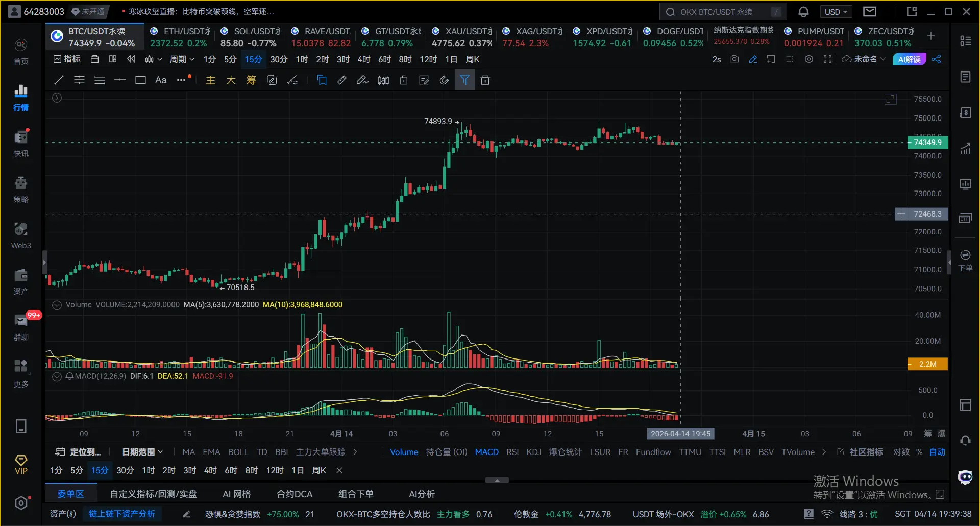Screen dimensions: 980x526
Task: Open the mail inbox icon
Action: point(870,12)
